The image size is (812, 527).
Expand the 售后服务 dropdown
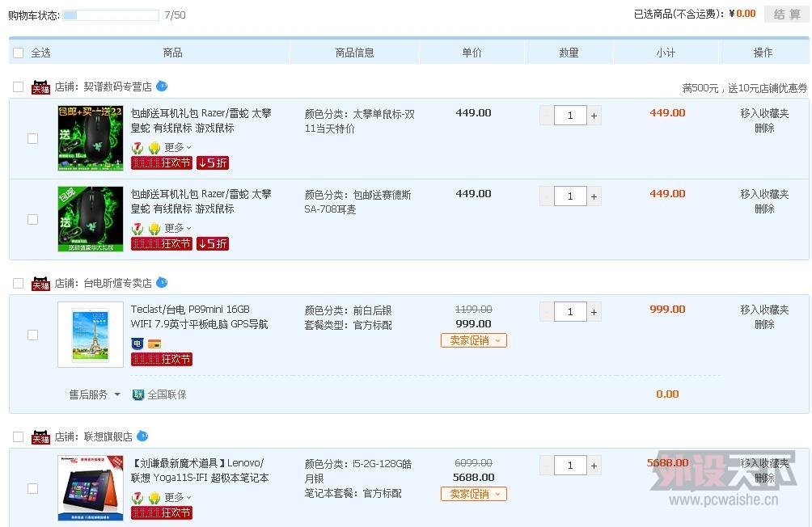[x=95, y=395]
